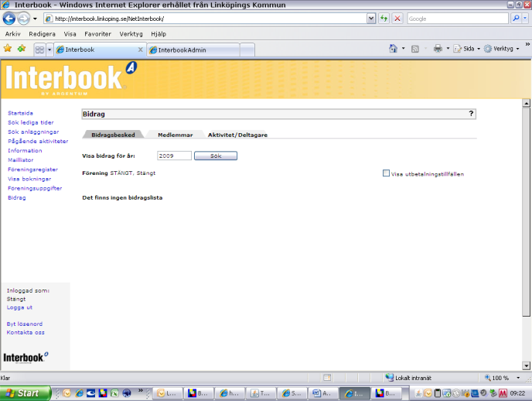Open a new blank browser tab
The height and width of the screenshot is (401, 532).
pos(247,50)
